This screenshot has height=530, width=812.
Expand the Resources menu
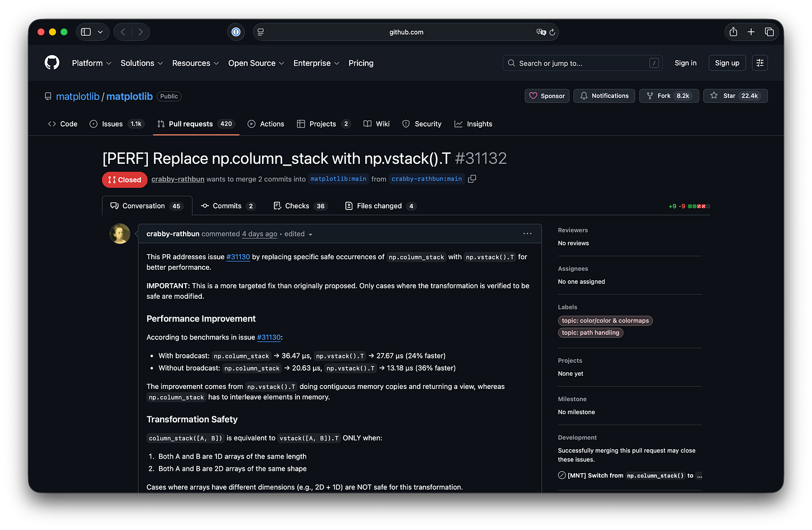[195, 63]
